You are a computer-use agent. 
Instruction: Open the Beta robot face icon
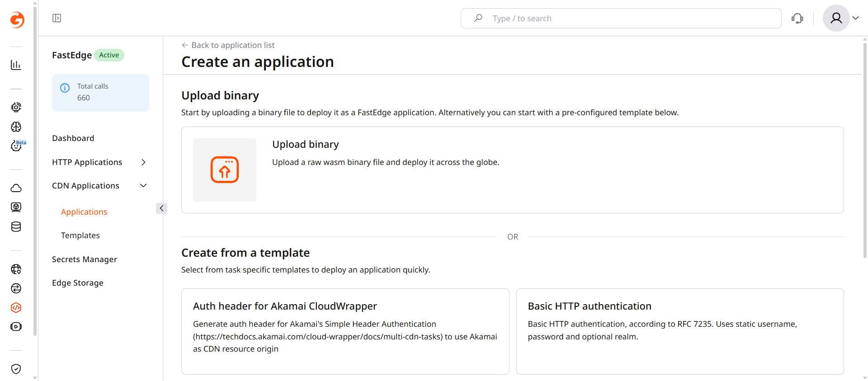coord(17,146)
